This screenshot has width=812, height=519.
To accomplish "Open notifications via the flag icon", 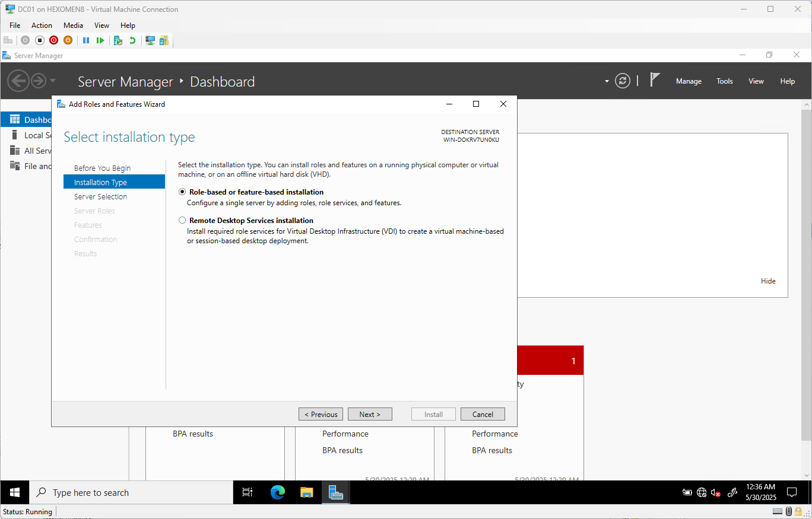I will tap(655, 79).
